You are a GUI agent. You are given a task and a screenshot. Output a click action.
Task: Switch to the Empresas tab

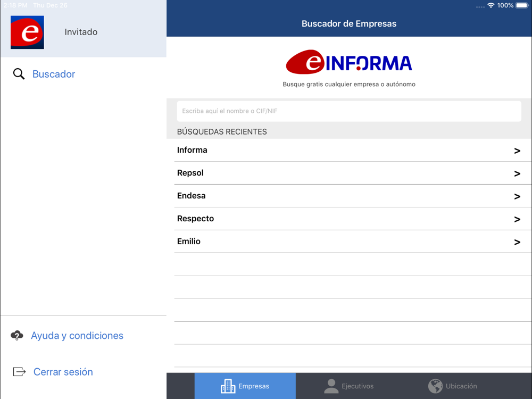pos(245,386)
